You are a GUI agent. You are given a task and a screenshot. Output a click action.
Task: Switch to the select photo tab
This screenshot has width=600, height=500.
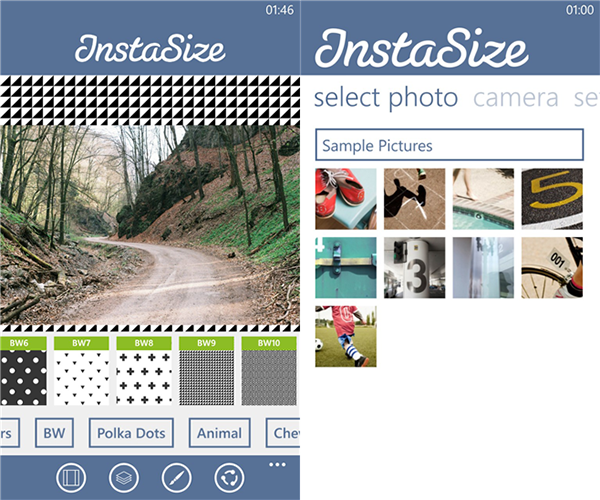(x=386, y=98)
